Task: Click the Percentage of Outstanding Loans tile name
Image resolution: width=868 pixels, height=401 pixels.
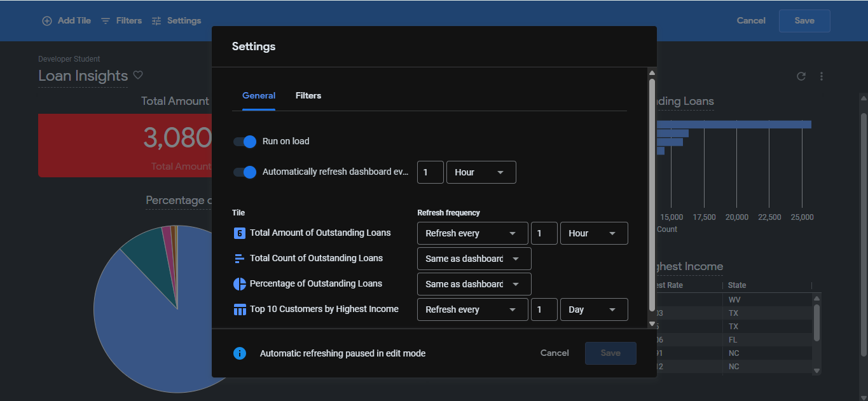Action: tap(316, 283)
